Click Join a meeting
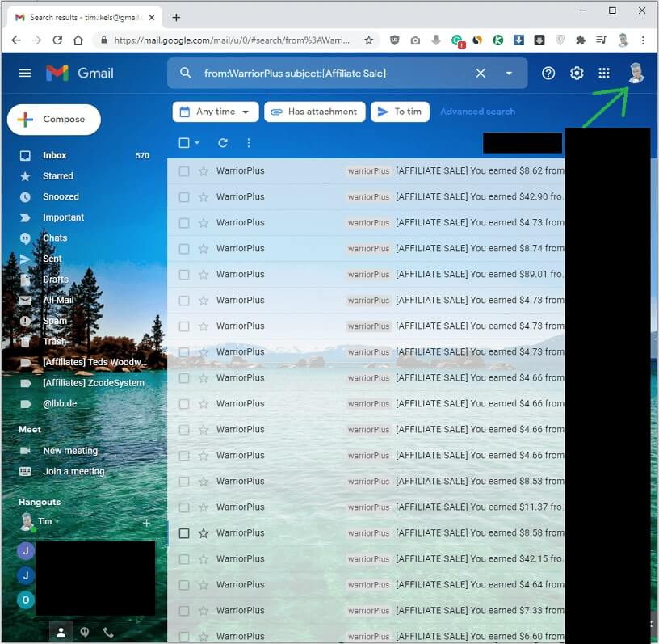Image resolution: width=659 pixels, height=644 pixels. click(73, 471)
